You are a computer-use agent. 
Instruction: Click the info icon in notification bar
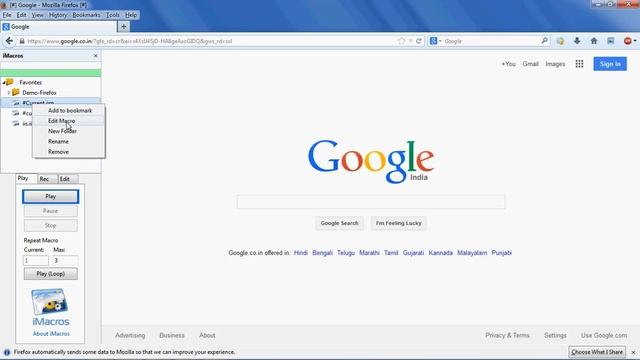point(7,352)
